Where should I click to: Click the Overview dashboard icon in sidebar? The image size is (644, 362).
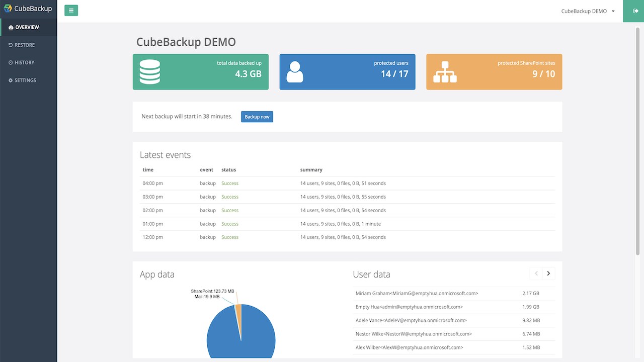11,27
